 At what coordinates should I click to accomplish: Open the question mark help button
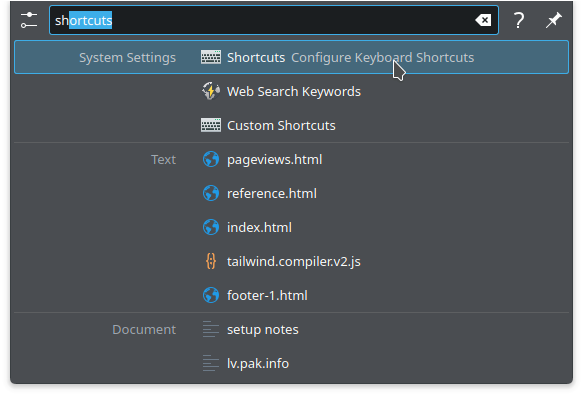pos(519,20)
